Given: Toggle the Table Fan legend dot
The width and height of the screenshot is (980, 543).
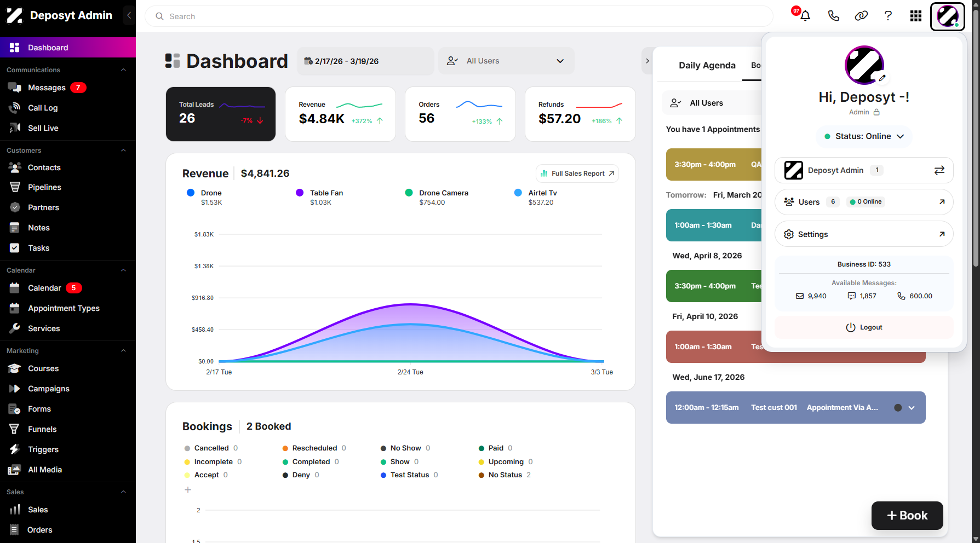Looking at the screenshot, I should [300, 193].
